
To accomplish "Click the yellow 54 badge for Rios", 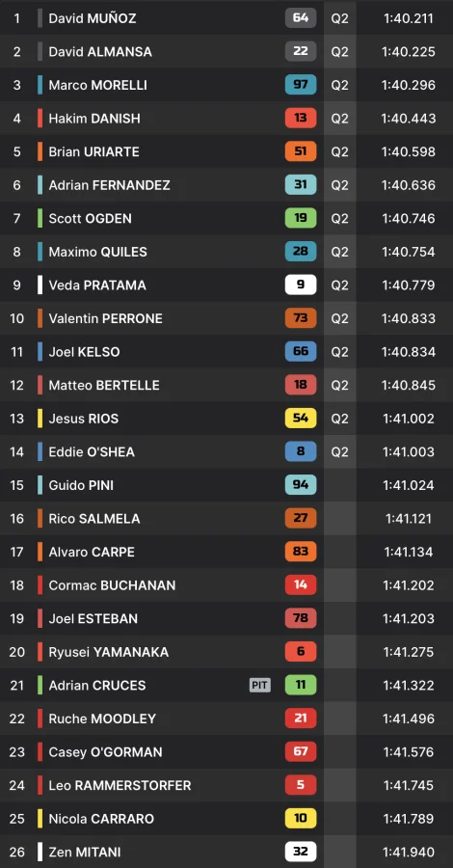I will coord(301,418).
